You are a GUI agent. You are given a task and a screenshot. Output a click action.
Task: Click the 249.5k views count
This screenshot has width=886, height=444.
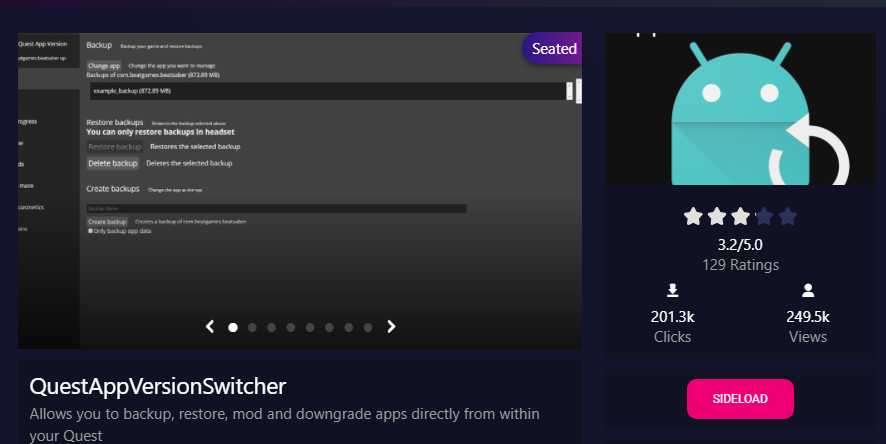pos(808,316)
